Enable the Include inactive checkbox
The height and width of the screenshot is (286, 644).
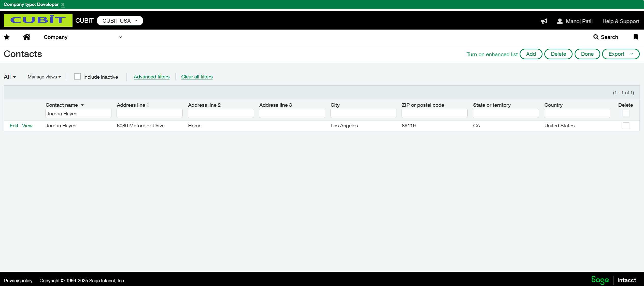pos(77,77)
